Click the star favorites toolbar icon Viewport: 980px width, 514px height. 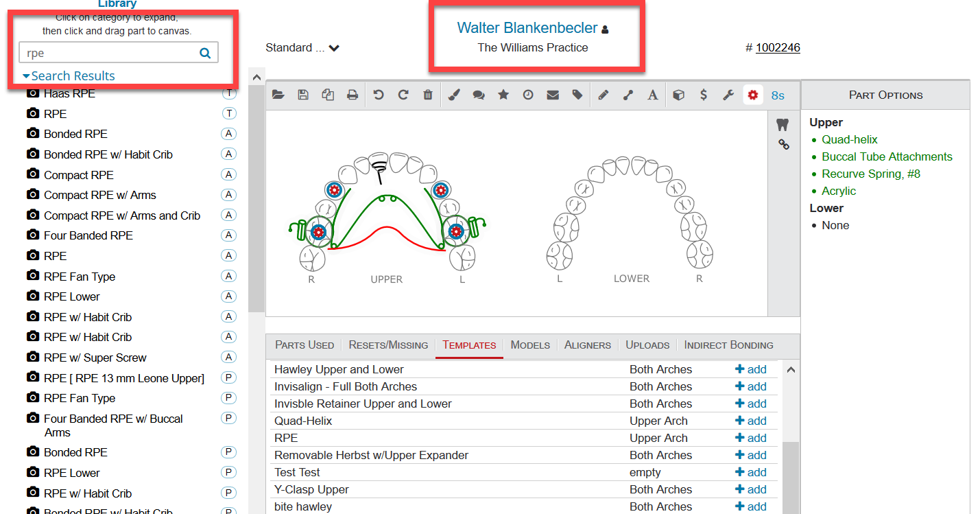pos(503,95)
